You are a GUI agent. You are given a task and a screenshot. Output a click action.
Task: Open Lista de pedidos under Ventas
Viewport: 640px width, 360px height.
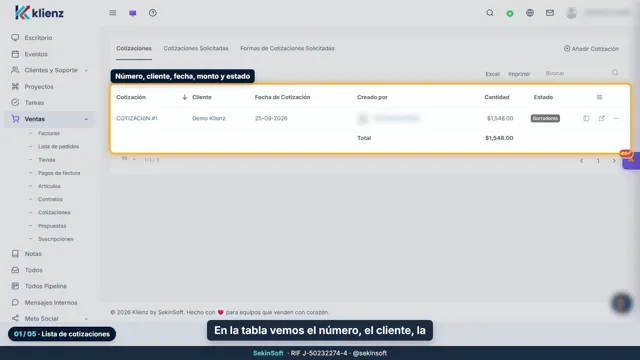click(x=58, y=147)
